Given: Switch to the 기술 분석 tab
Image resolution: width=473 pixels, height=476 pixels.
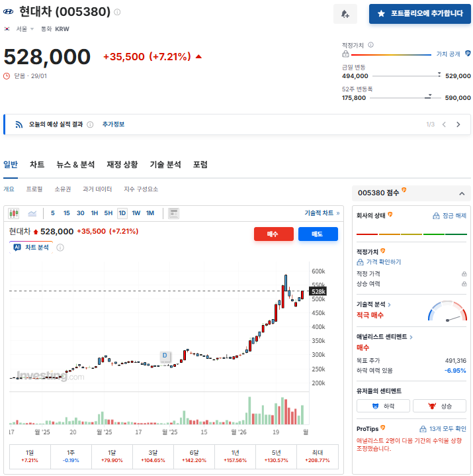Looking at the screenshot, I should coord(165,165).
